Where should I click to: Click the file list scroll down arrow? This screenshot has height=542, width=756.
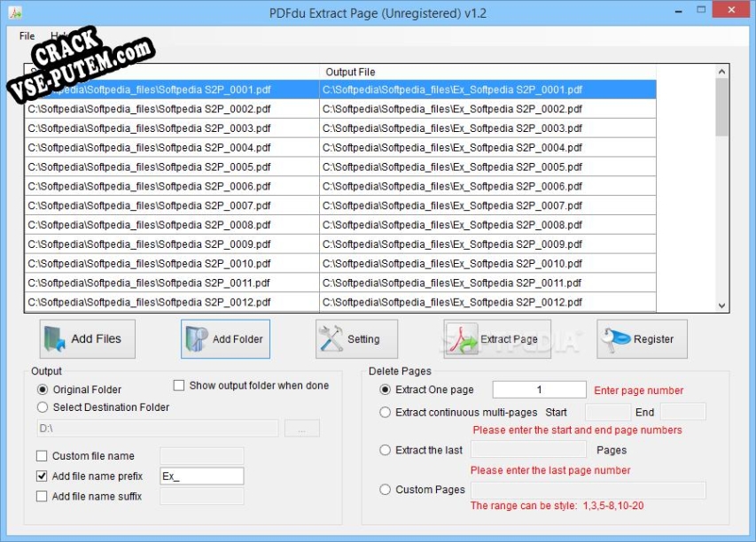[721, 306]
